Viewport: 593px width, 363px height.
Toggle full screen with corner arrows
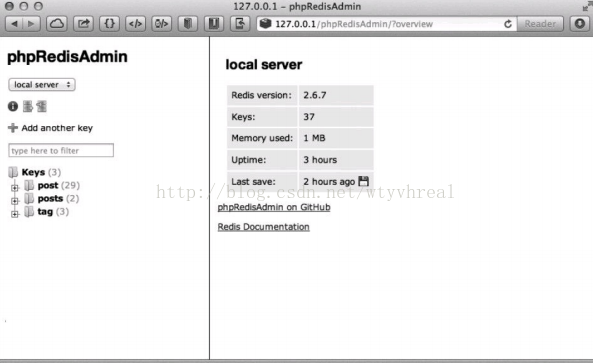pyautogui.click(x=587, y=6)
